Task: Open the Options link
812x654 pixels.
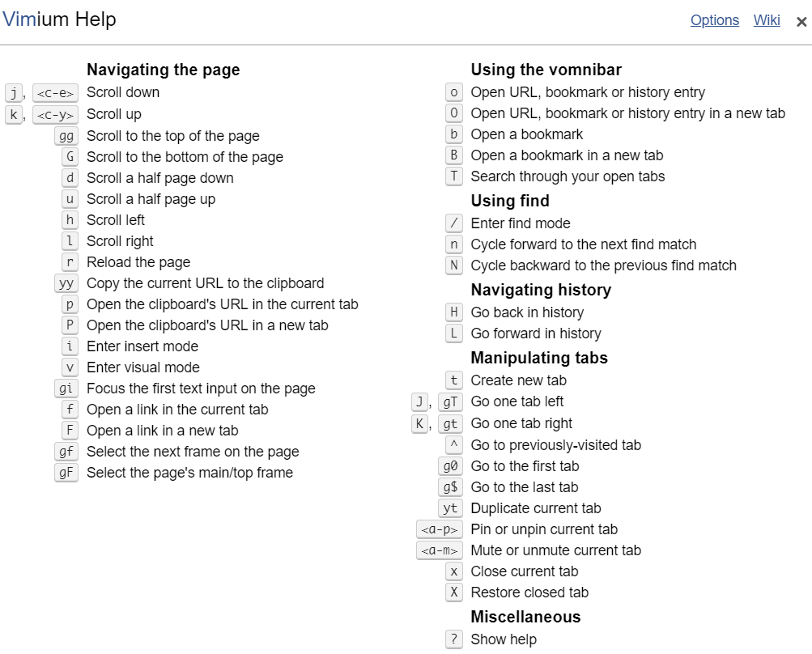Action: tap(714, 20)
